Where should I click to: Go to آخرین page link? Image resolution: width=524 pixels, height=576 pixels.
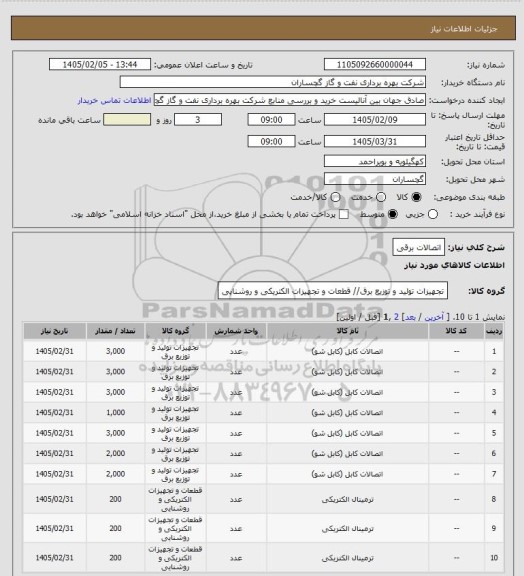[435, 317]
